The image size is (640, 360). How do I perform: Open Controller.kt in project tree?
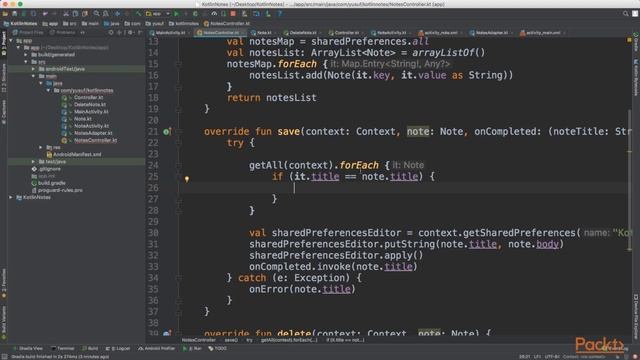point(88,98)
